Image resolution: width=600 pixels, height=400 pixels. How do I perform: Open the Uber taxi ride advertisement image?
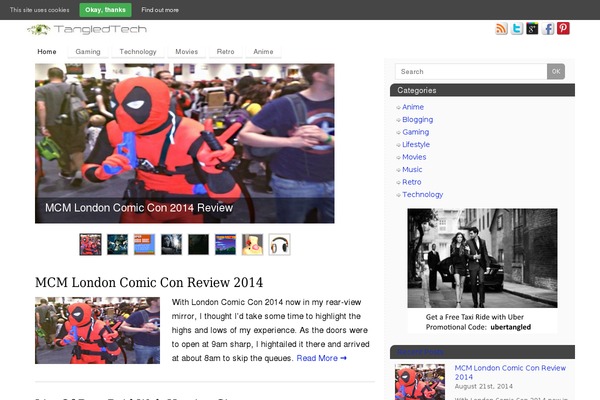click(482, 258)
